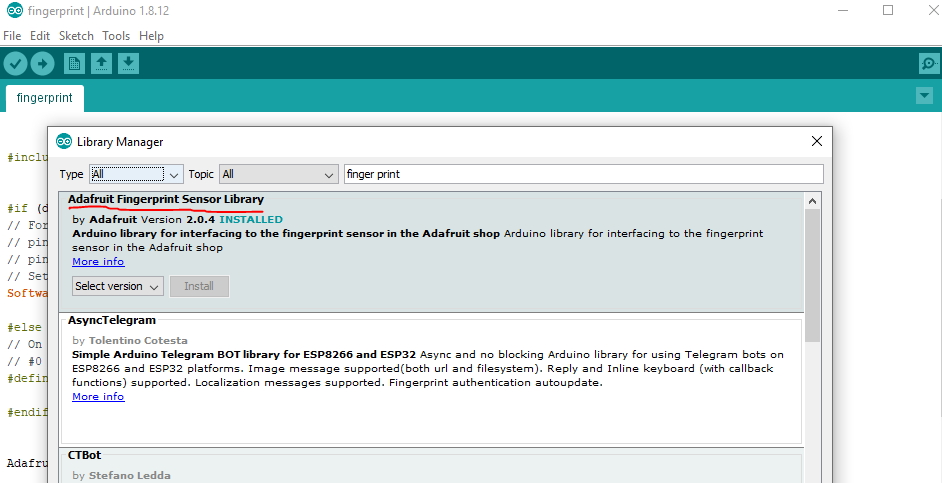Image resolution: width=942 pixels, height=483 pixels.
Task: Click author name Stefano Ledda
Action: [130, 475]
